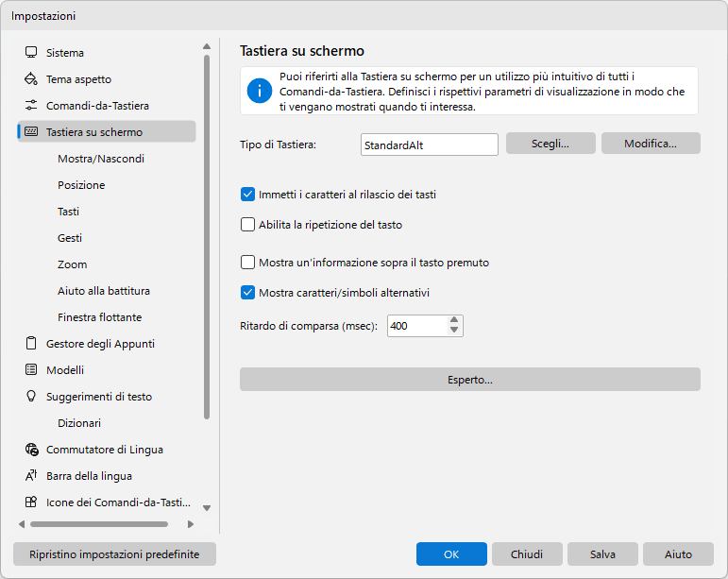Click the Comandi-da-Tastiera sliders icon

(31, 106)
